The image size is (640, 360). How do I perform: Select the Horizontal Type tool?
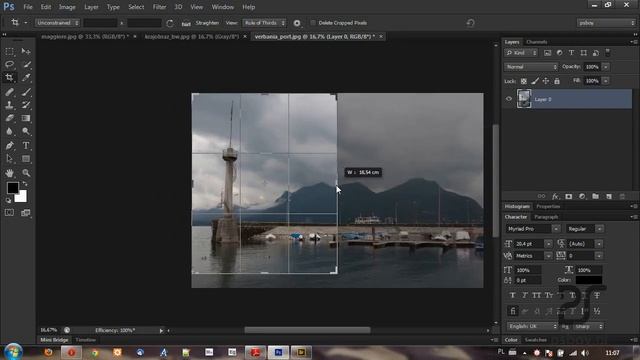26,145
